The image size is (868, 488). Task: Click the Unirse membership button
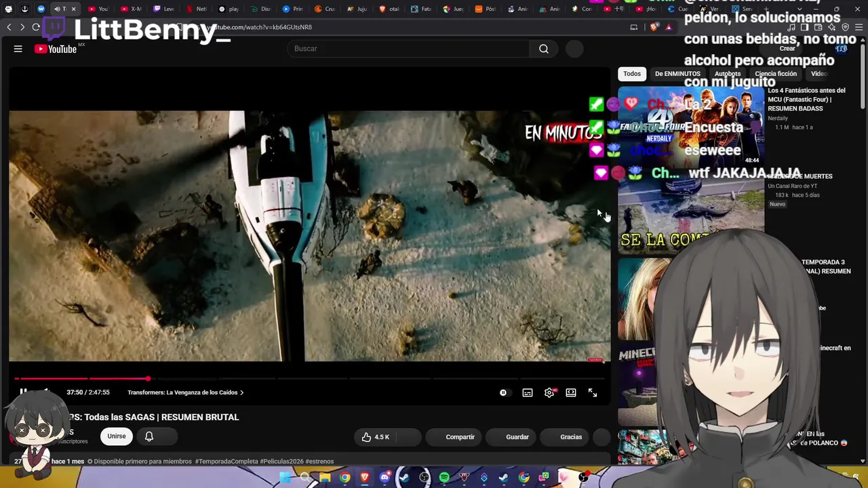click(x=117, y=436)
